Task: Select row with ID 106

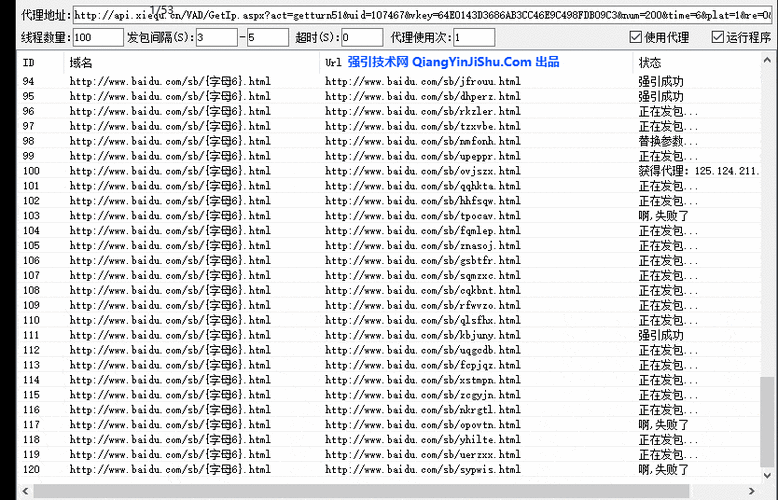Action: pos(389,260)
